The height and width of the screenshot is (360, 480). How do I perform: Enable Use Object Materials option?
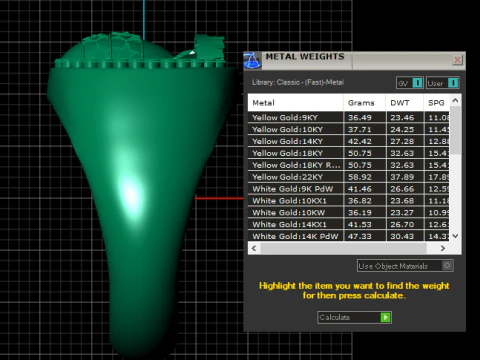point(405,266)
